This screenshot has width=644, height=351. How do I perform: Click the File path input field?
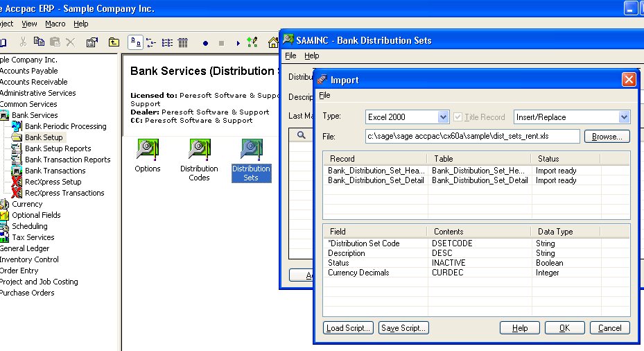(471, 137)
